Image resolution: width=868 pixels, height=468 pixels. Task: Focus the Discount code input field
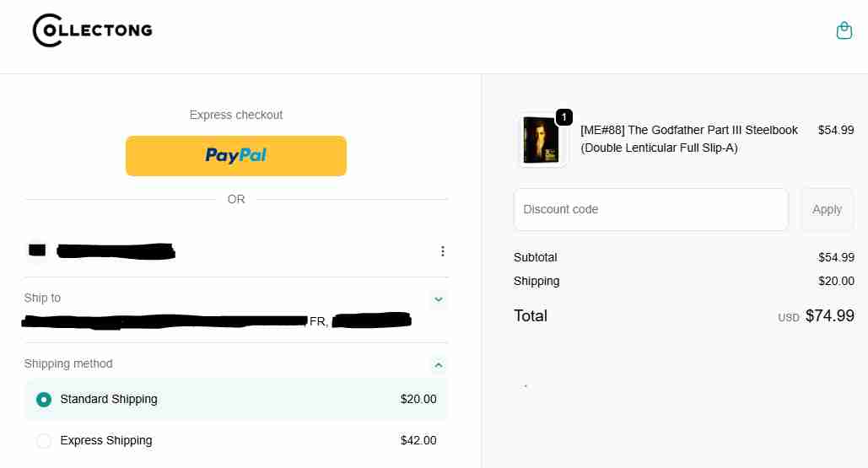click(650, 209)
